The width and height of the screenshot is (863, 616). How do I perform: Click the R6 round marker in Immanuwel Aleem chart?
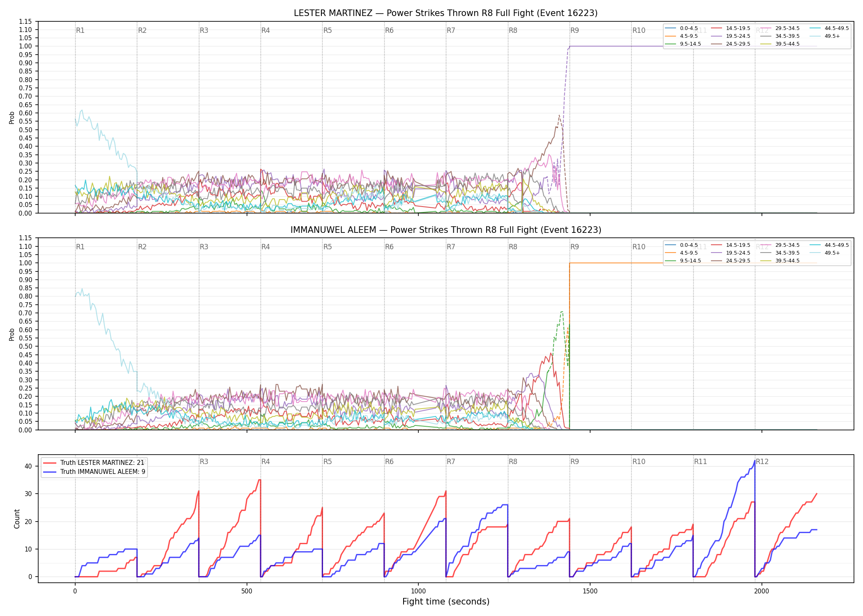pyautogui.click(x=389, y=247)
